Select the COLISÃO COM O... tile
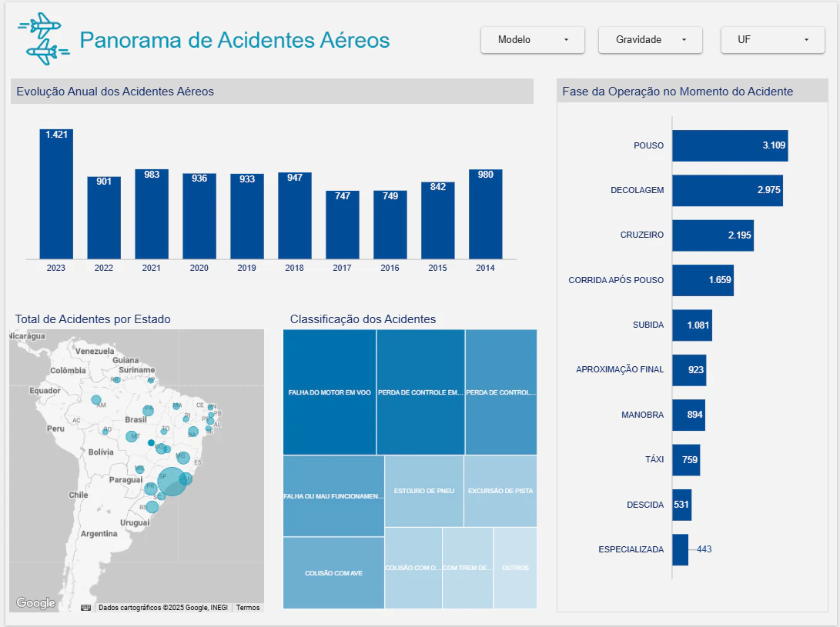The height and width of the screenshot is (627, 840). (x=413, y=568)
